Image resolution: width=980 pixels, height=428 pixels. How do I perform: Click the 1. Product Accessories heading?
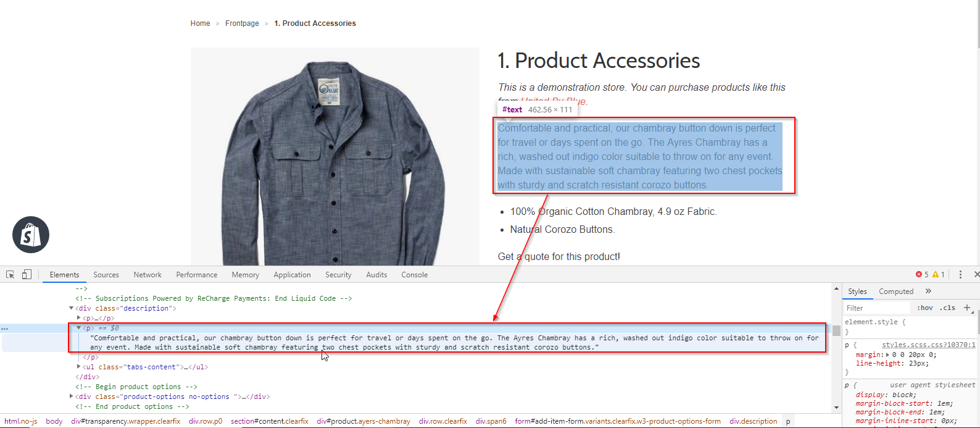[x=599, y=61]
